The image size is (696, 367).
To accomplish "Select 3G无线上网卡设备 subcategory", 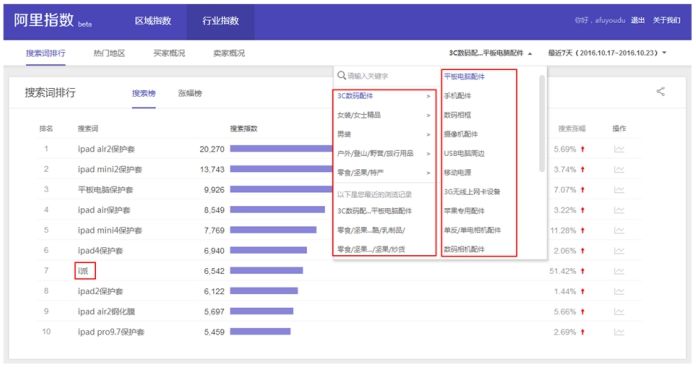I will pos(472,191).
